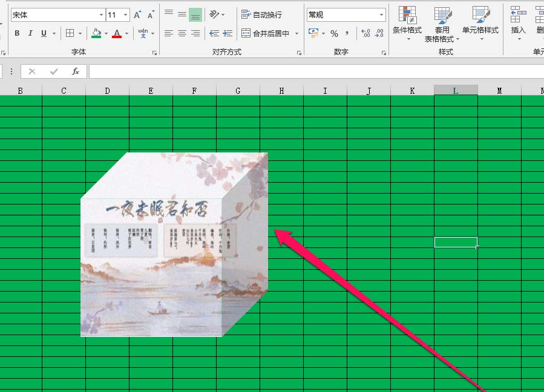Open the 常规 number format dropdown
This screenshot has width=544, height=392.
click(382, 13)
